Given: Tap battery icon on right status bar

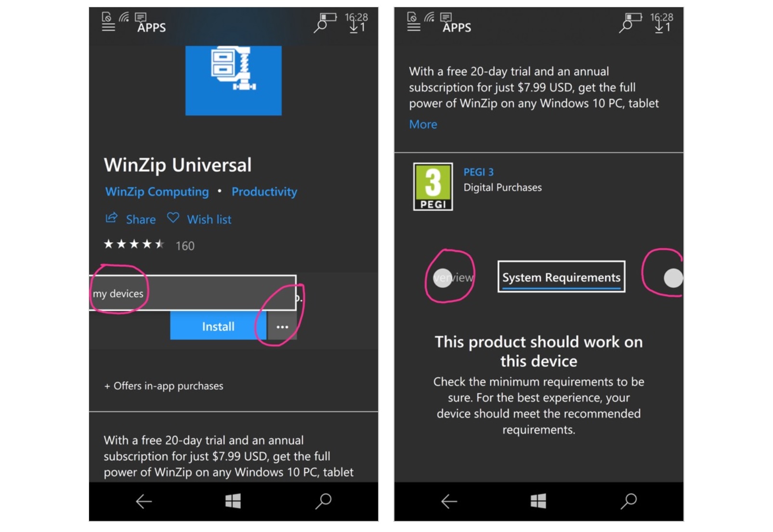Looking at the screenshot, I should [x=633, y=17].
